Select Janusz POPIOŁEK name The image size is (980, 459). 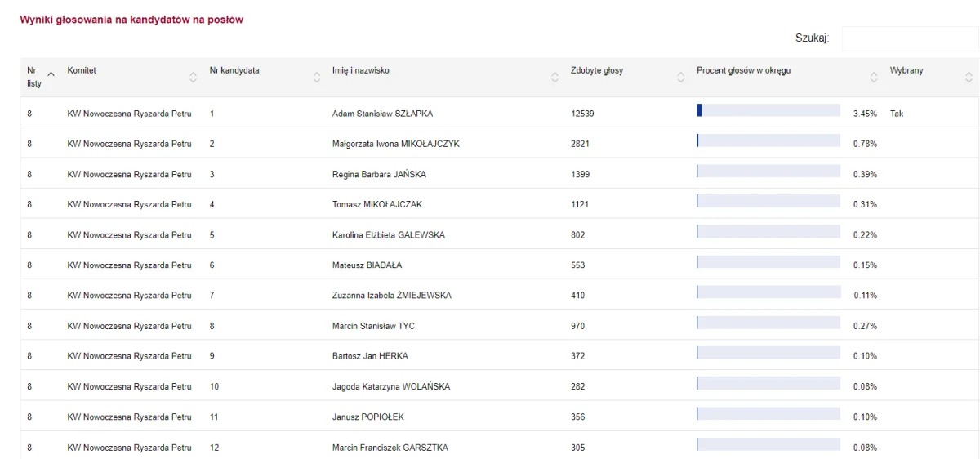click(x=368, y=417)
